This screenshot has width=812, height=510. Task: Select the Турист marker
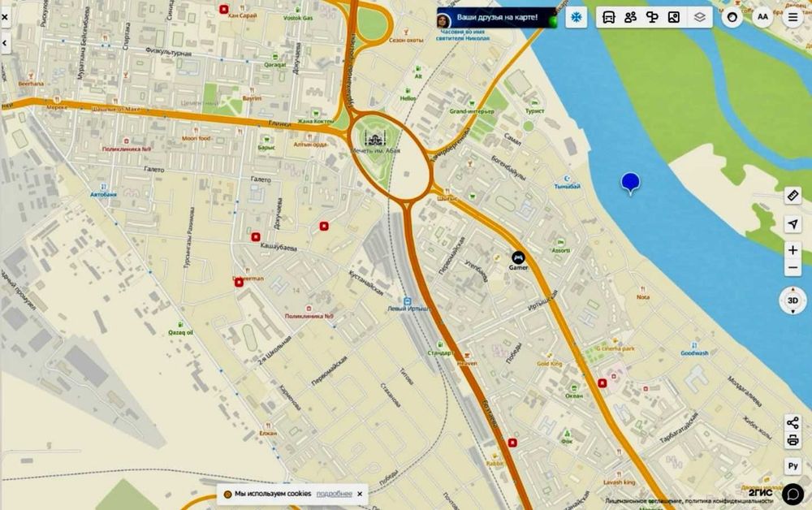click(x=534, y=103)
